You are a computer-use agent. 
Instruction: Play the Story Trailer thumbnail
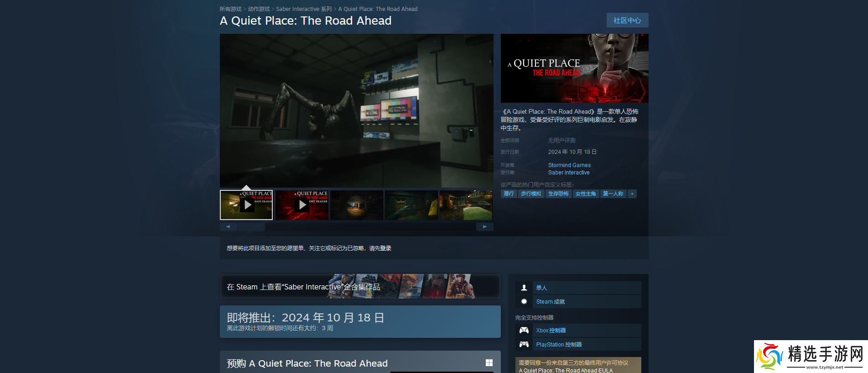pos(301,205)
